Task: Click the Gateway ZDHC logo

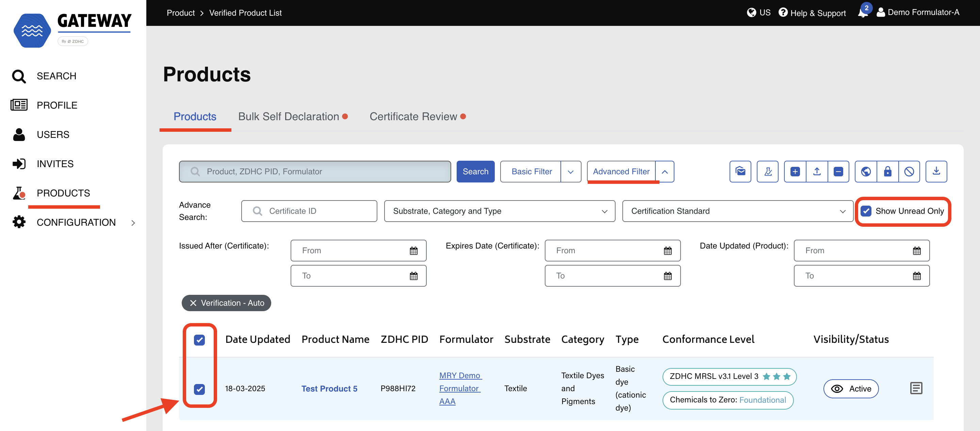Action: pos(72,30)
